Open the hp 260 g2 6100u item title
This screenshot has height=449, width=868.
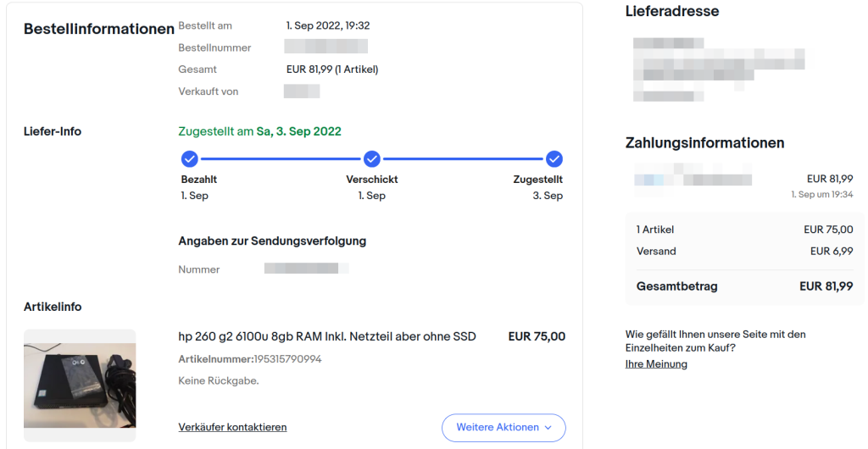coord(327,336)
